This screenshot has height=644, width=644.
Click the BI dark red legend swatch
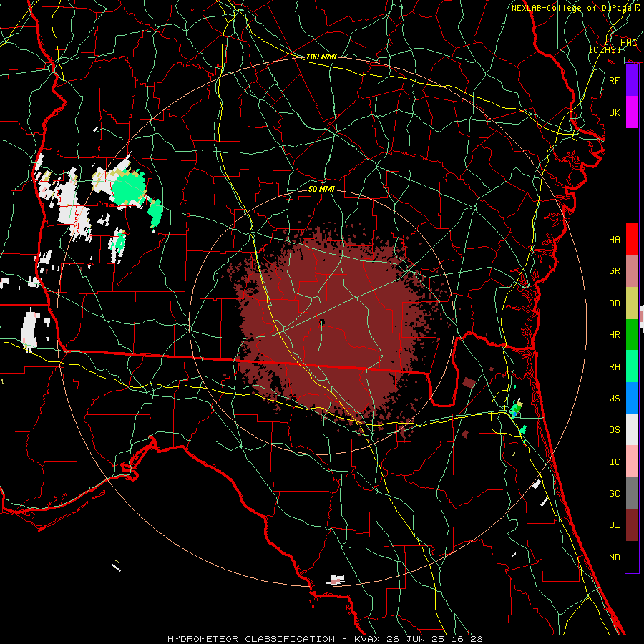coord(632,525)
